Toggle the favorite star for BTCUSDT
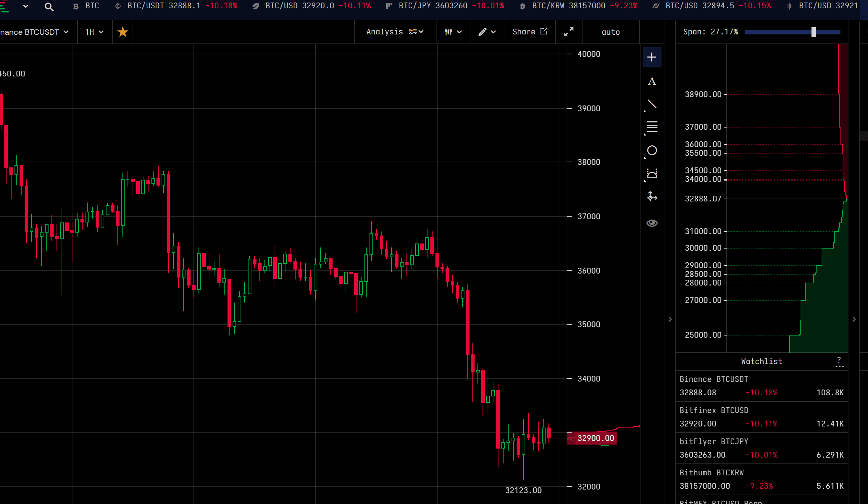 123,32
